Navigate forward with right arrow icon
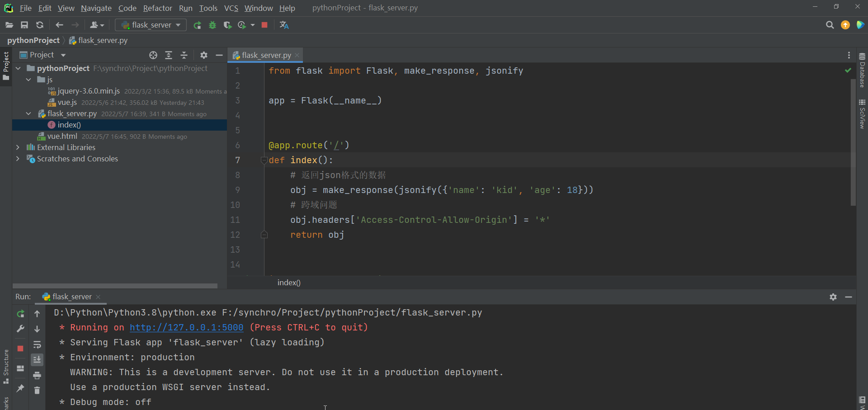Image resolution: width=868 pixels, height=410 pixels. (75, 25)
